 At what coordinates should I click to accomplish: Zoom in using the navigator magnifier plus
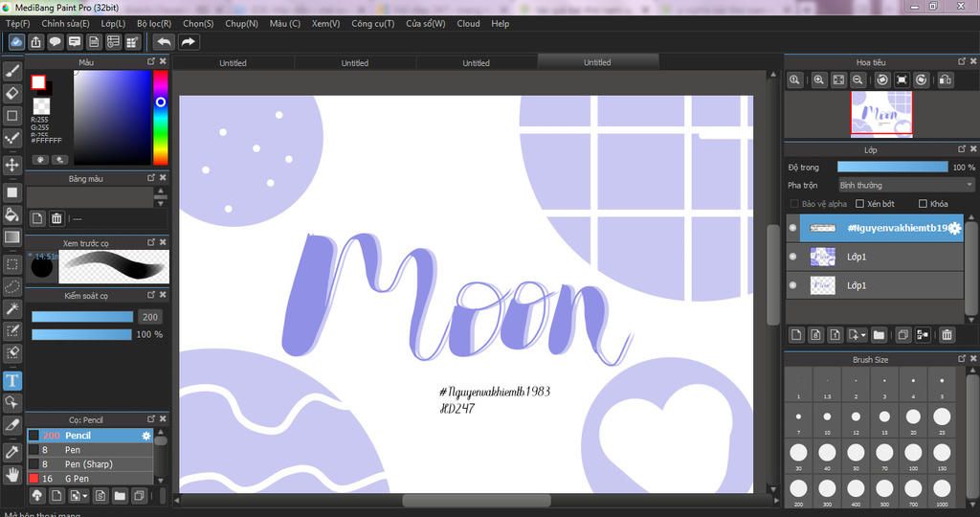819,80
